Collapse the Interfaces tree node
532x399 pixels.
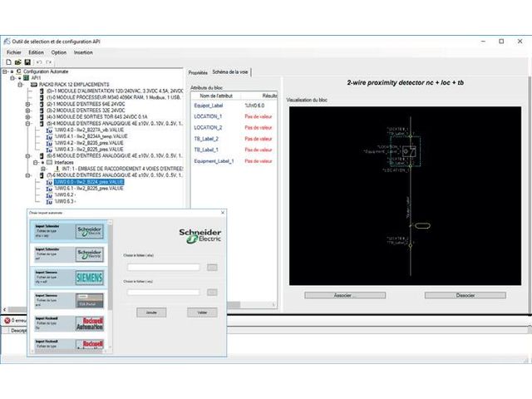tap(35, 162)
